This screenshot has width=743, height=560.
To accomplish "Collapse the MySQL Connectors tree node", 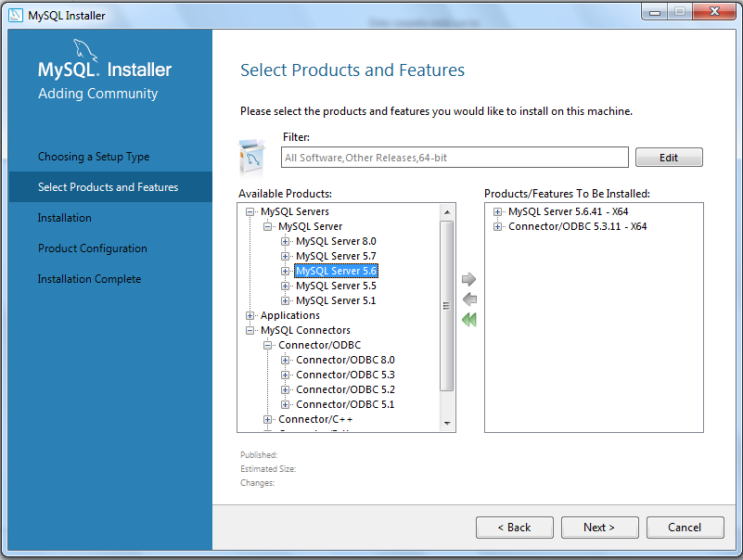I will [x=250, y=331].
